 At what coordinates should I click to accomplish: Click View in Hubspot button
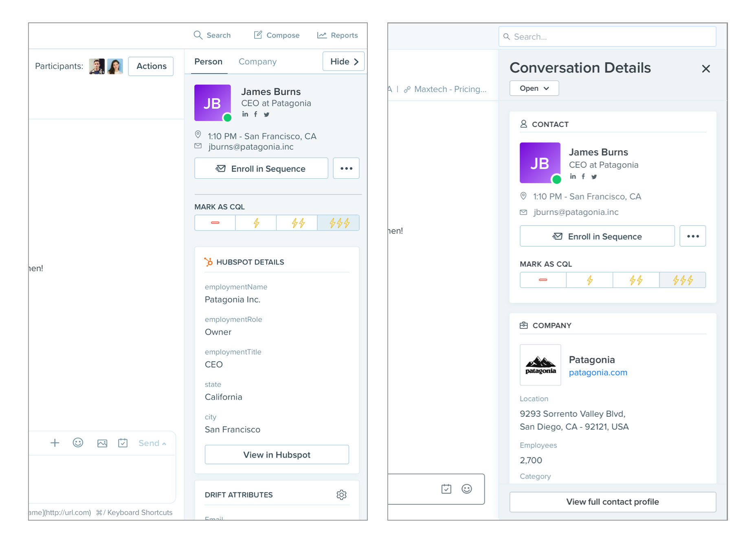click(277, 455)
